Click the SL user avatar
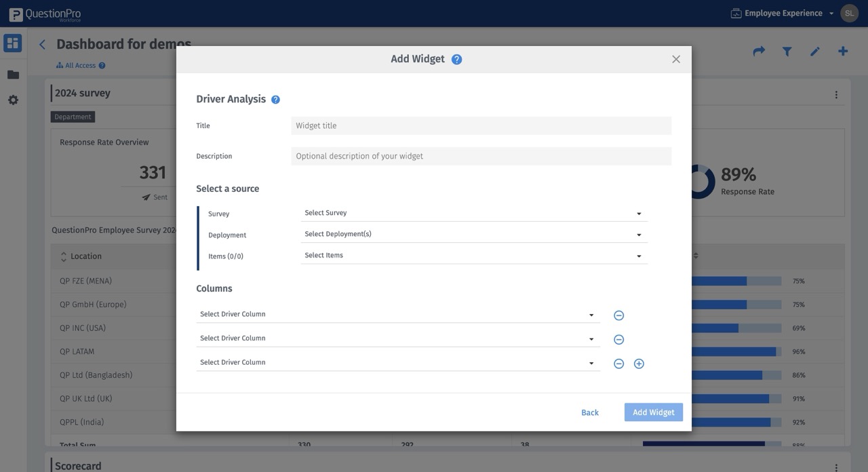The height and width of the screenshot is (472, 868). [x=849, y=14]
